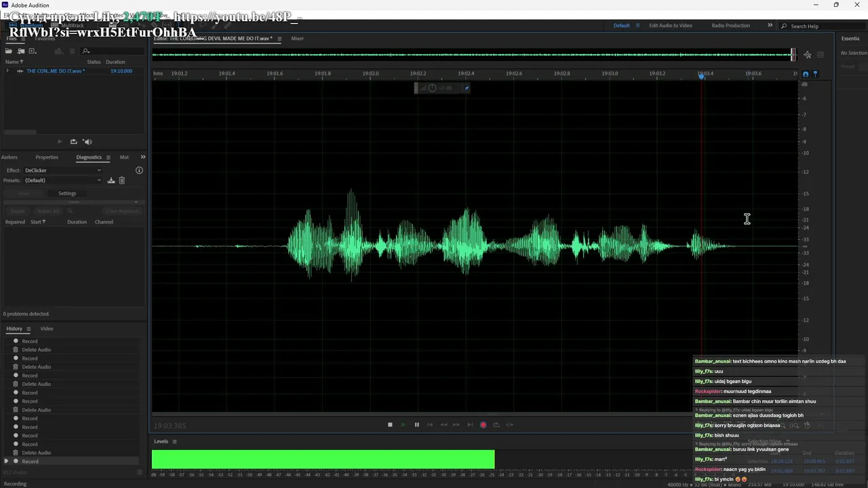The height and width of the screenshot is (488, 868).
Task: Toggle auto-play speaker icon in Files panel
Action: (x=87, y=142)
